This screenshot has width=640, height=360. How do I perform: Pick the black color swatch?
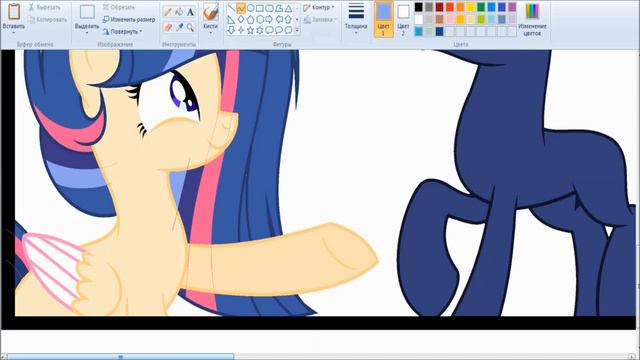(418, 7)
